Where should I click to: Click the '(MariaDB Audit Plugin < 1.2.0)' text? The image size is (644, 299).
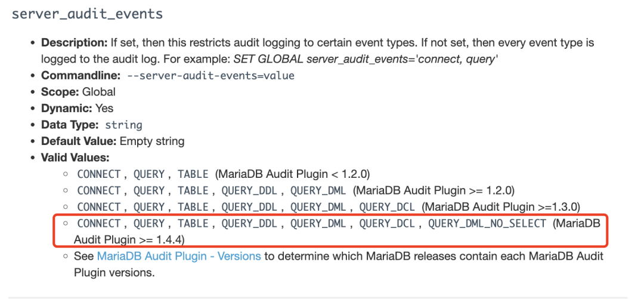click(292, 174)
